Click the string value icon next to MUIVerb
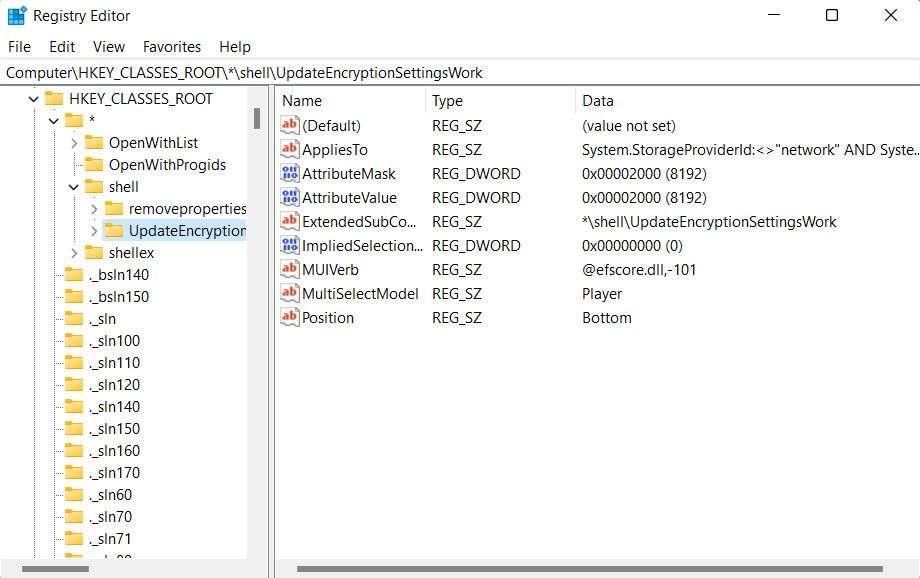This screenshot has width=920, height=578. pyautogui.click(x=287, y=269)
